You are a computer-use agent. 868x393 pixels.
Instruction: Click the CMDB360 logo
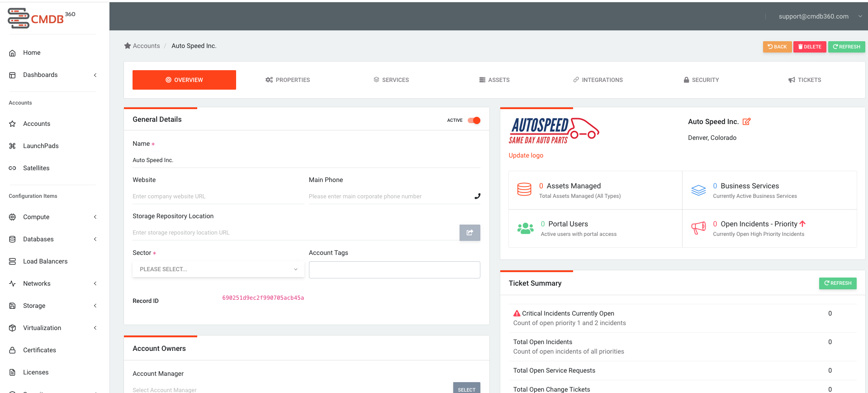point(42,18)
